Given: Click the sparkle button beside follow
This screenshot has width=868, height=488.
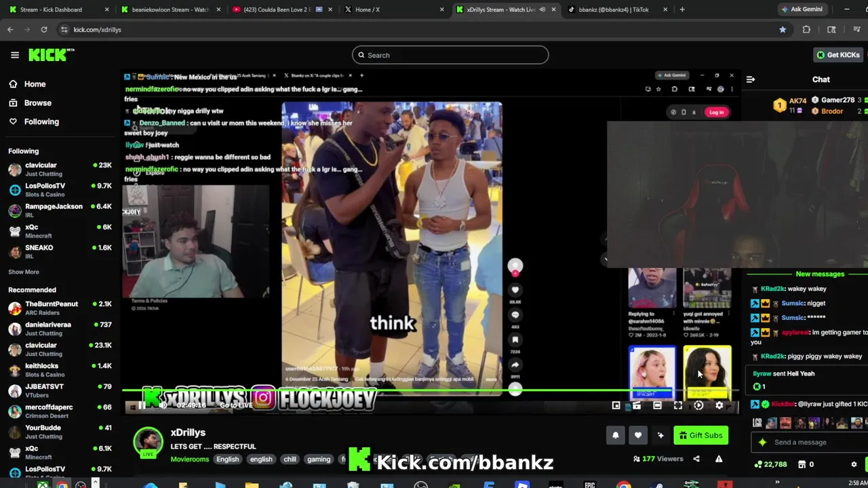Looking at the screenshot, I should coord(660,436).
